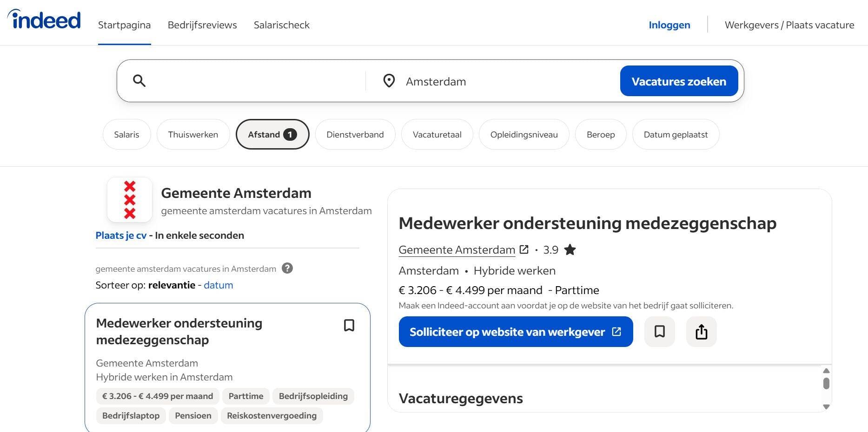Image resolution: width=868 pixels, height=432 pixels.
Task: Go to the Startpagina tab
Action: [x=124, y=25]
